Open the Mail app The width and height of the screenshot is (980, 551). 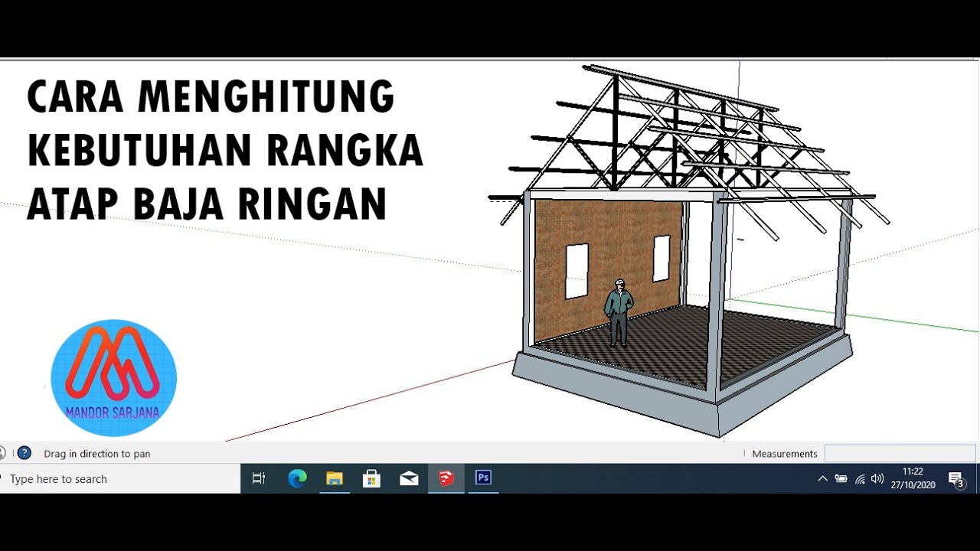[x=409, y=478]
